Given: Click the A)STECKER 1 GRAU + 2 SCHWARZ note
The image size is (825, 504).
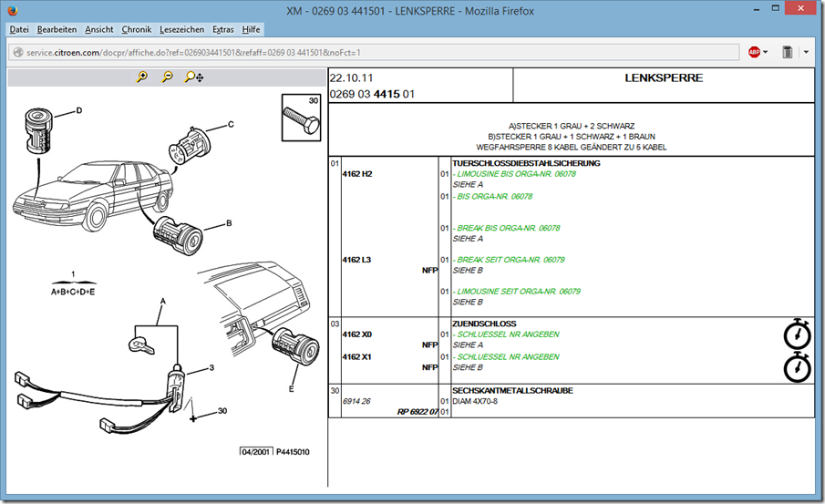Looking at the screenshot, I should (572, 126).
